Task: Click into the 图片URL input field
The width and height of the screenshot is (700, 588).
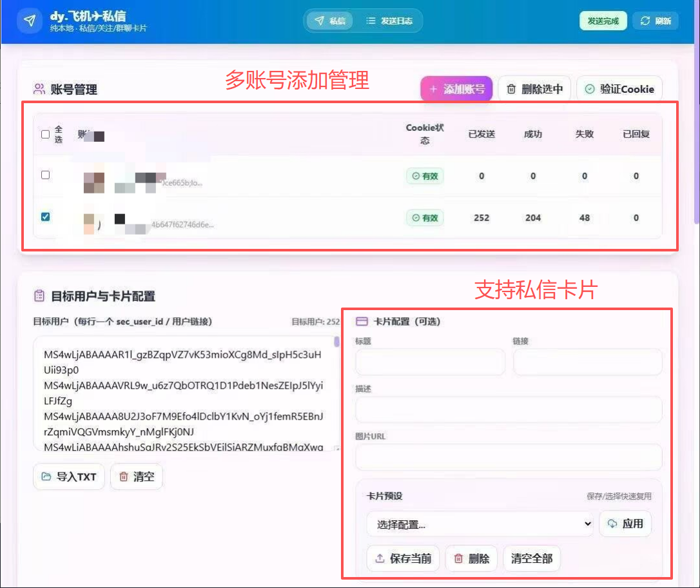Action: pos(509,457)
